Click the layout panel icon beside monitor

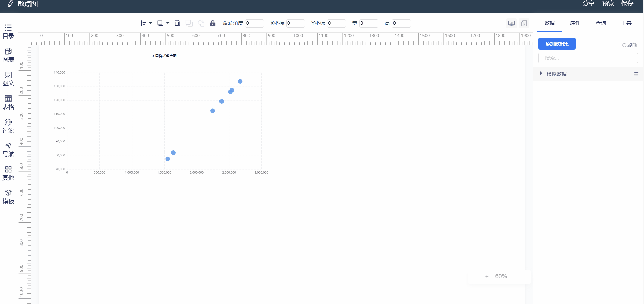(524, 23)
